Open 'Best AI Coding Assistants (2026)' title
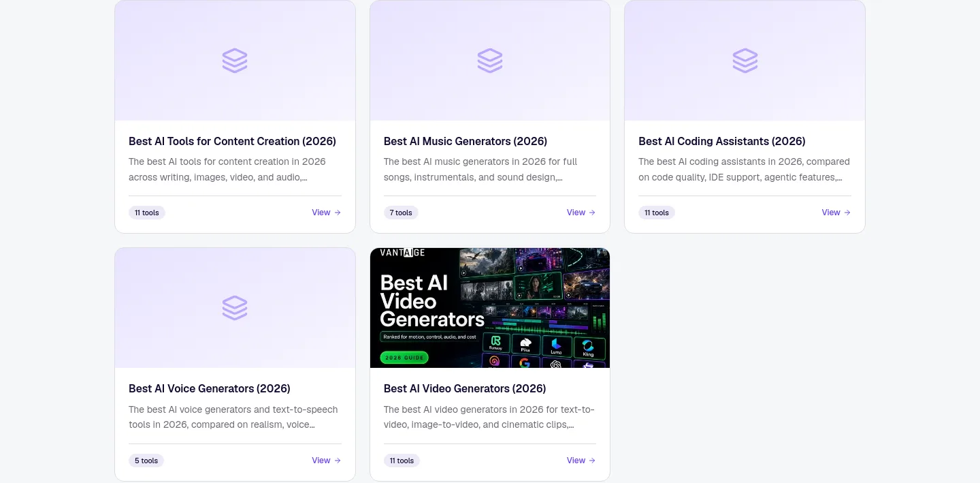This screenshot has width=980, height=483. click(x=722, y=141)
